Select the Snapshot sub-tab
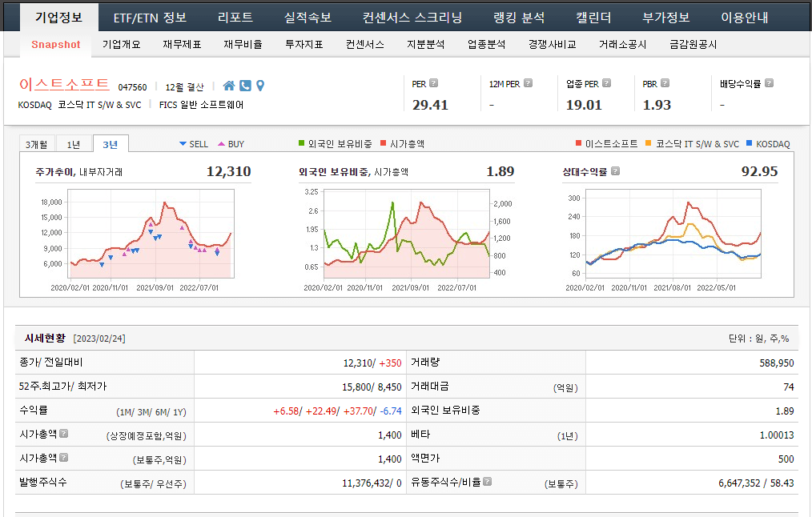This screenshot has width=812, height=517. [56, 45]
